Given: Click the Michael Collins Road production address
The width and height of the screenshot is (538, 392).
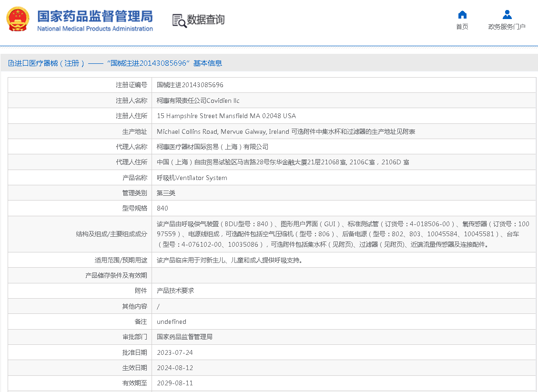Looking at the screenshot, I should pos(286,131).
